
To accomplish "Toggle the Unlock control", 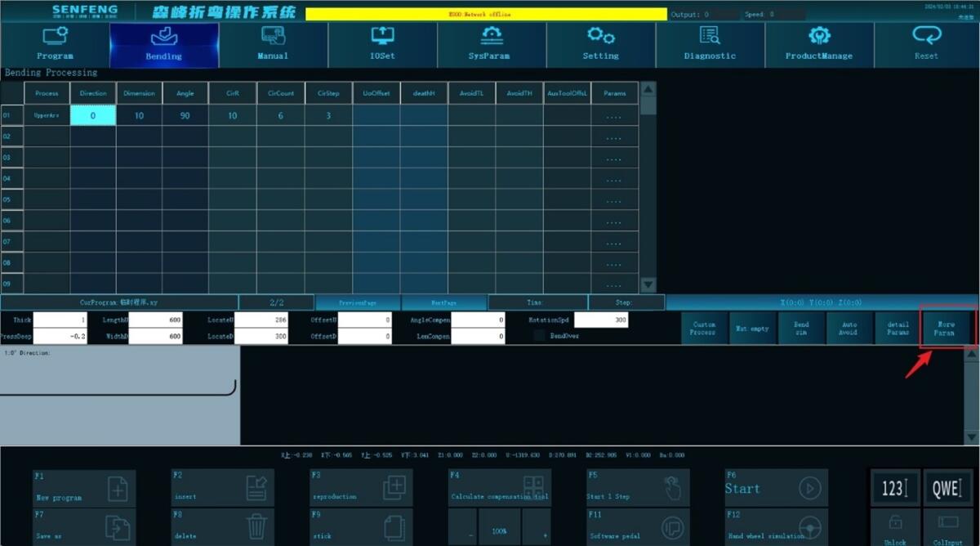I will point(894,527).
